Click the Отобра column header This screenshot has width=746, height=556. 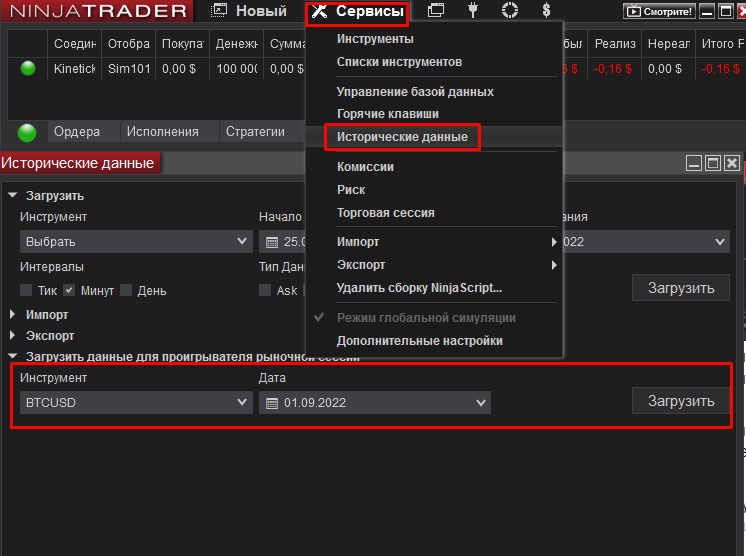pyautogui.click(x=128, y=44)
